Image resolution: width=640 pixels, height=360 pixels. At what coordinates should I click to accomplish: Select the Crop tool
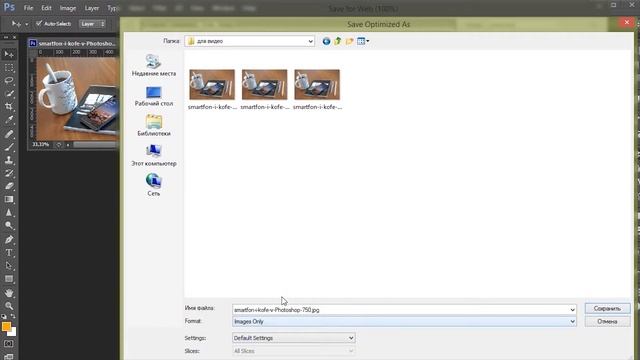(x=9, y=107)
